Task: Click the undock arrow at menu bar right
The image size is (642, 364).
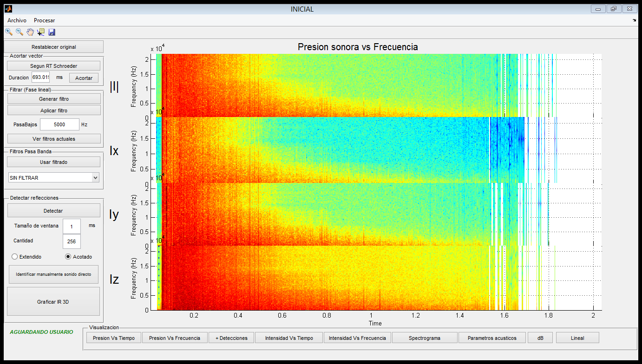Action: coord(635,20)
